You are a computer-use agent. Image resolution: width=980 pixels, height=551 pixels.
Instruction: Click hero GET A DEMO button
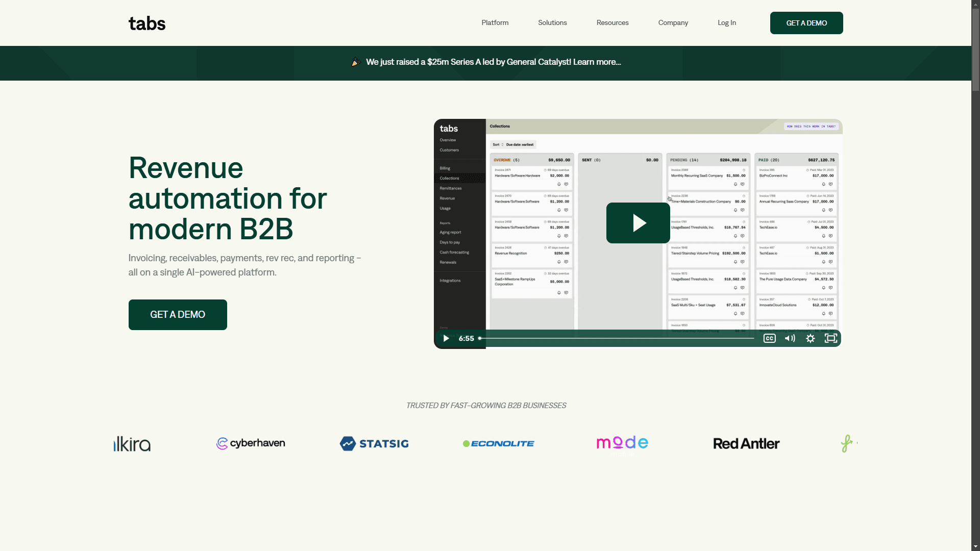click(x=178, y=315)
